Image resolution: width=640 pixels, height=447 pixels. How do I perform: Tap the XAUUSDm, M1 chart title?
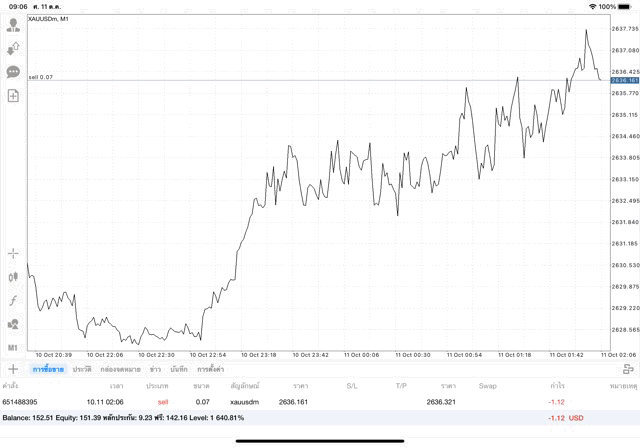pyautogui.click(x=49, y=19)
